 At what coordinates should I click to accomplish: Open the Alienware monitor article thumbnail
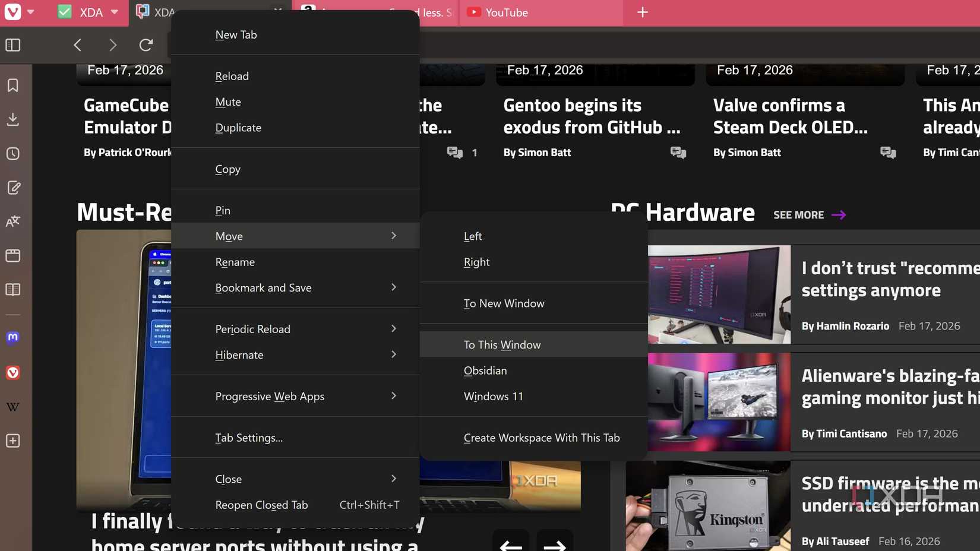pyautogui.click(x=719, y=402)
